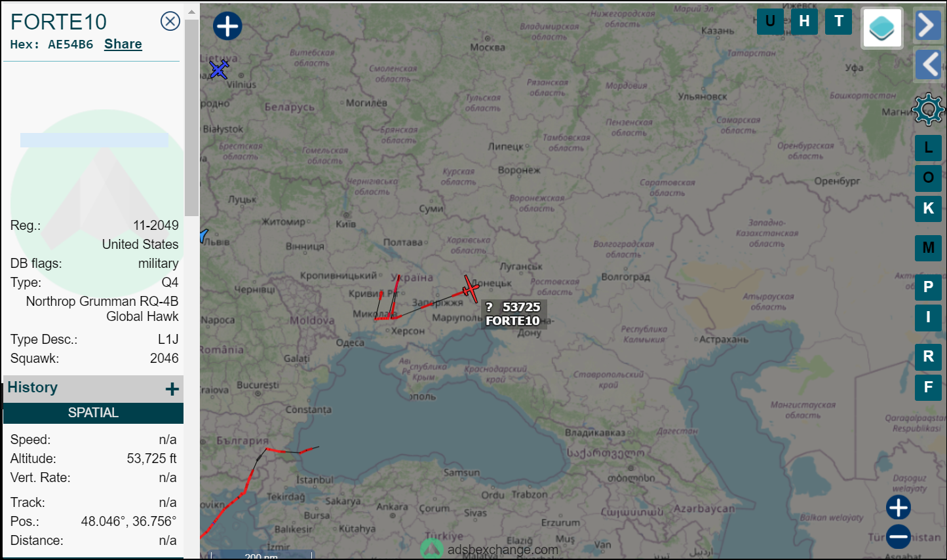Toggle the H button on map toolbar
This screenshot has width=947, height=560.
click(x=804, y=22)
